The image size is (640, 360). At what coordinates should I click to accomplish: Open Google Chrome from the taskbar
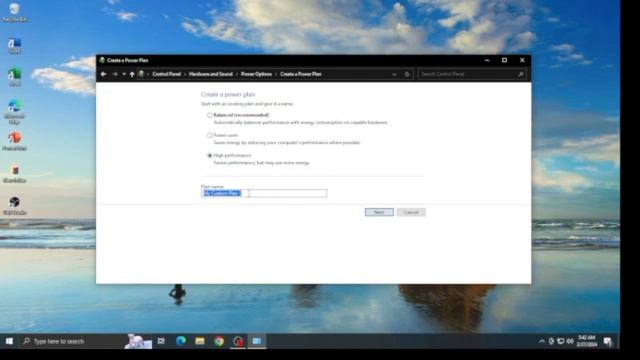tap(219, 341)
